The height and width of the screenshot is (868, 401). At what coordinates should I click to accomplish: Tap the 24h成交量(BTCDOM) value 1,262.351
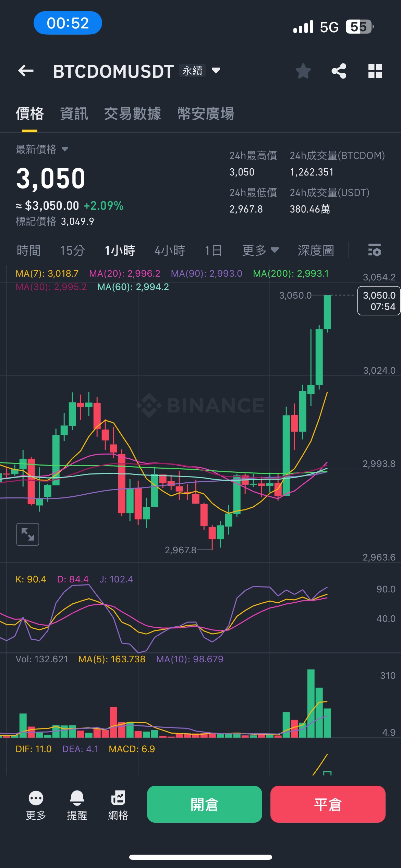[312, 172]
